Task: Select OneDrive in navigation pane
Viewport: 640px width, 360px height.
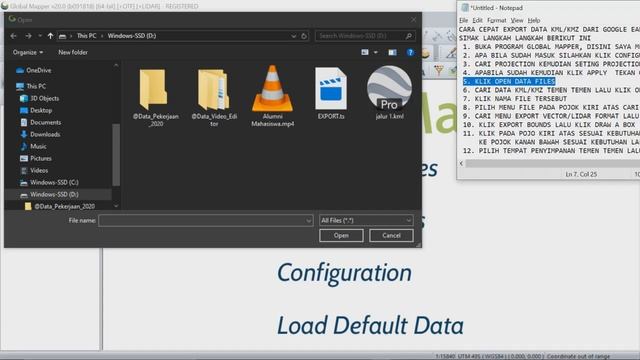Action: click(x=34, y=70)
